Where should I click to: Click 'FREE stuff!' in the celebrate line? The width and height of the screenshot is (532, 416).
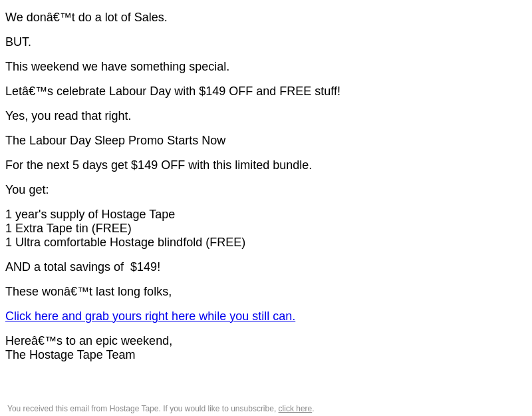pos(309,91)
